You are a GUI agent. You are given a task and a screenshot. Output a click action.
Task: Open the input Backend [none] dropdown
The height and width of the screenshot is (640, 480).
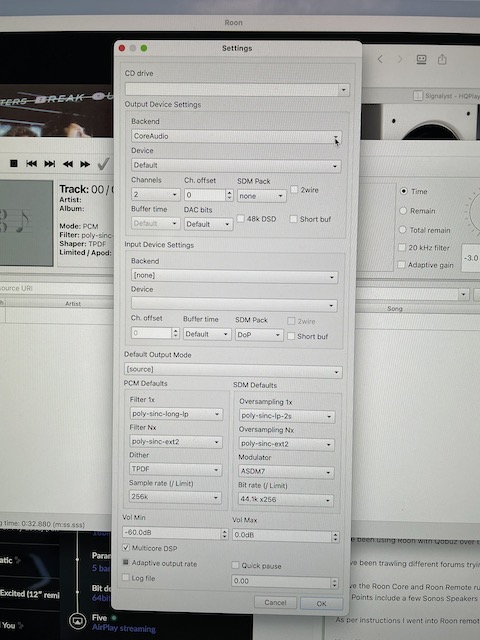234,276
